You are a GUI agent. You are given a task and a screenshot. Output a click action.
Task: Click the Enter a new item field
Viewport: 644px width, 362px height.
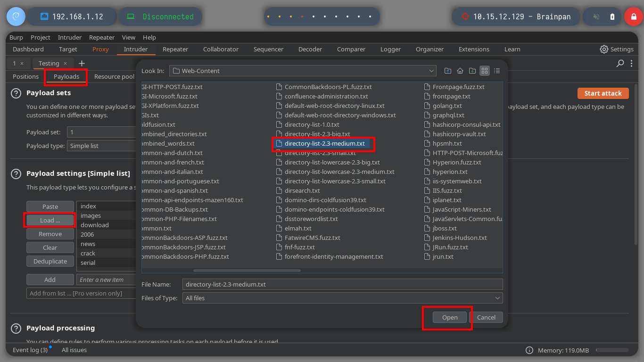pyautogui.click(x=107, y=280)
